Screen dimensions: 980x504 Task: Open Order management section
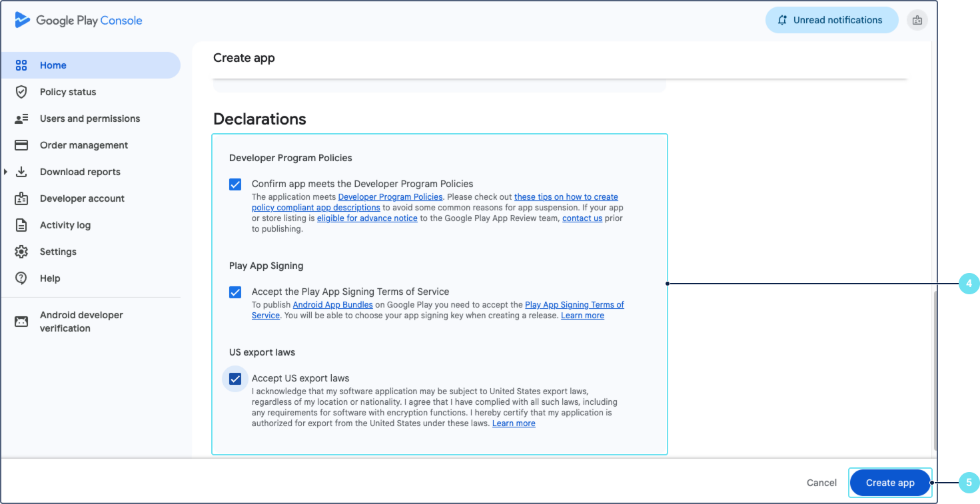[x=91, y=145]
